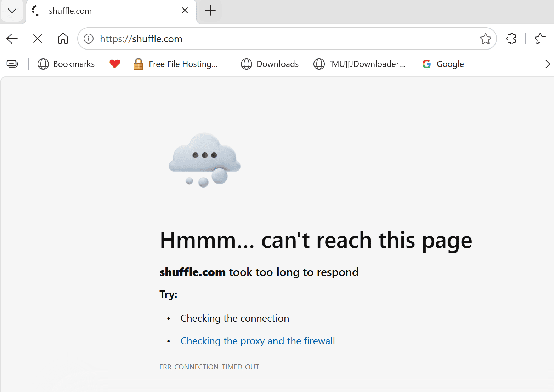Expand the bookmarks bar overflow chevron
This screenshot has height=392, width=554.
[x=547, y=64]
